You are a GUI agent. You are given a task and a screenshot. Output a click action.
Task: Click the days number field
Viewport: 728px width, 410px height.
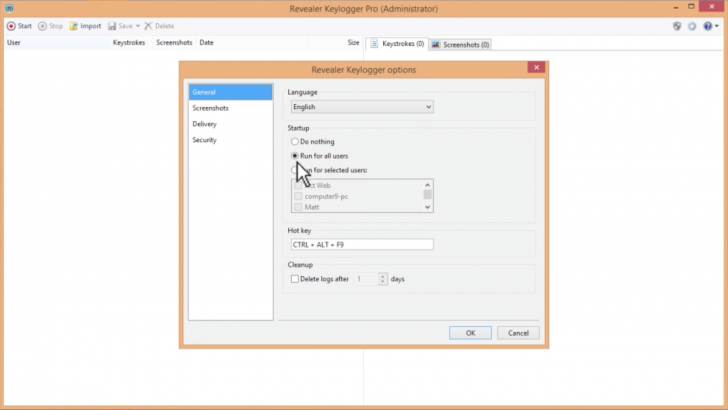(366, 279)
